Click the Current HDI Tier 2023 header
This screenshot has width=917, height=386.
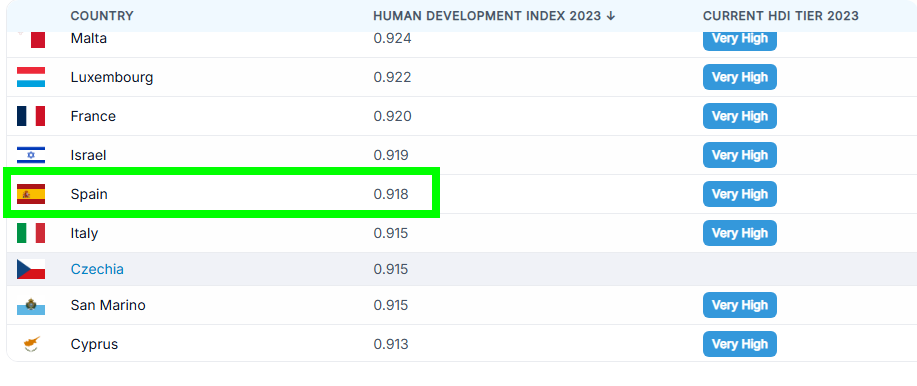781,16
